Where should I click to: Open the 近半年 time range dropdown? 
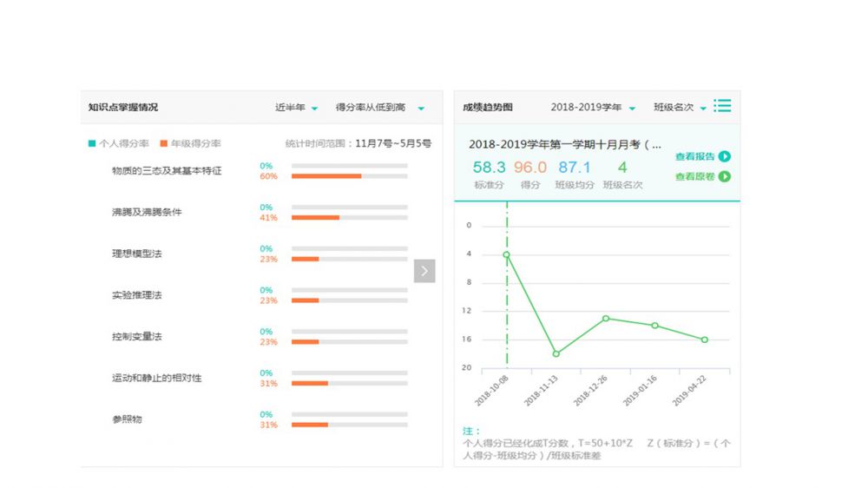coord(297,108)
